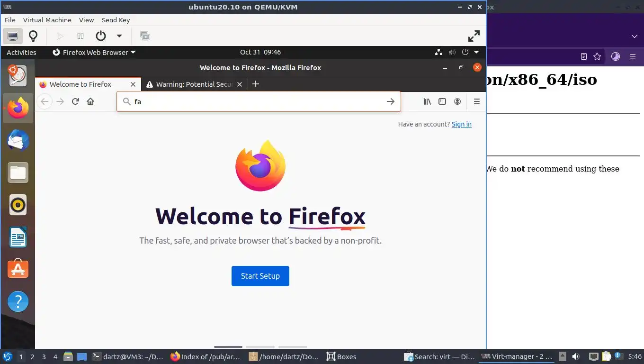The image size is (644, 364).
Task: Reload the current Firefox page
Action: [x=75, y=101]
